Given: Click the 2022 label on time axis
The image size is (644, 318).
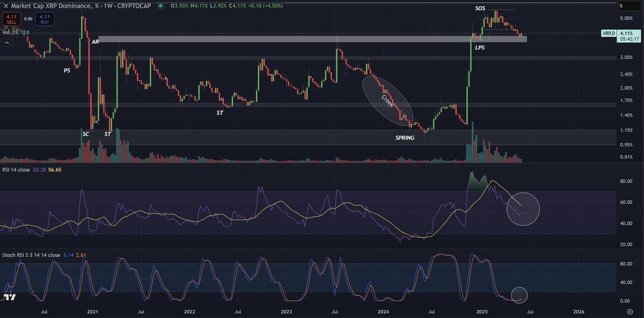Looking at the screenshot, I should click(x=189, y=311).
